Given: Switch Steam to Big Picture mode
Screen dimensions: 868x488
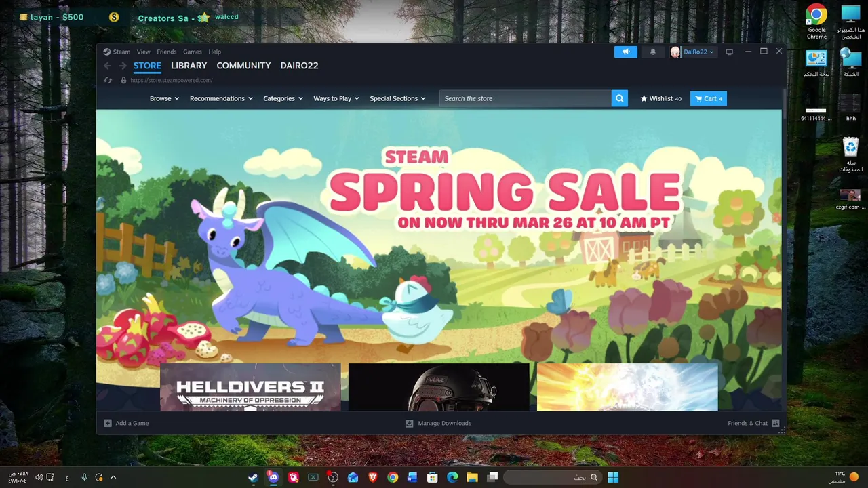Looking at the screenshot, I should coord(729,52).
